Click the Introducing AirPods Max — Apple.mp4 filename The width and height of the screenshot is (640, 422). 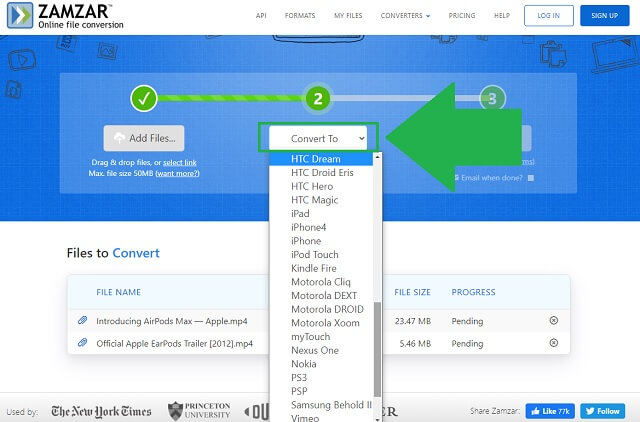click(172, 321)
